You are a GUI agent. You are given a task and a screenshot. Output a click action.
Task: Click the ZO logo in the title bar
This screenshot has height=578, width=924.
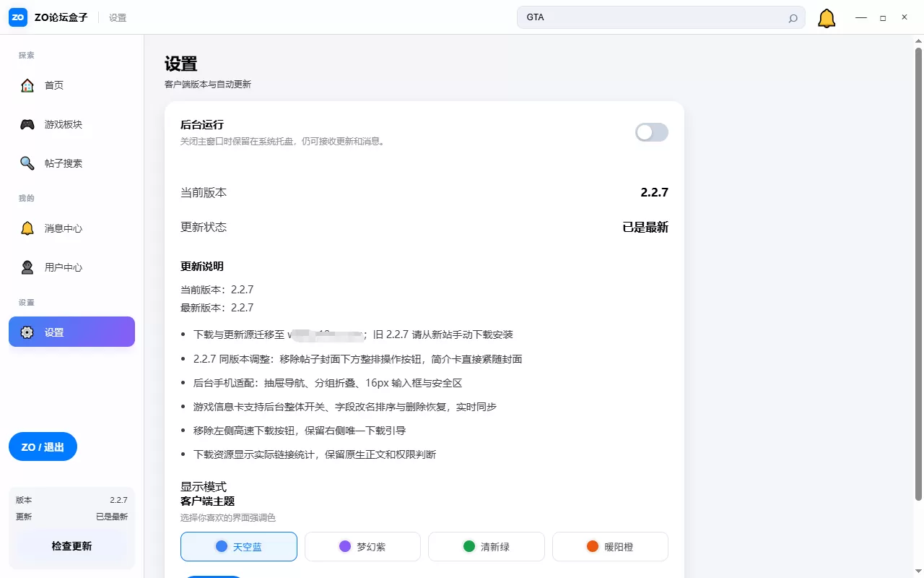18,17
